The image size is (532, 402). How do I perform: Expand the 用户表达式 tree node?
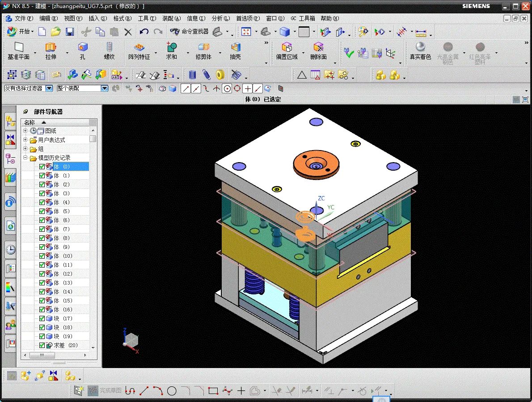pos(25,140)
